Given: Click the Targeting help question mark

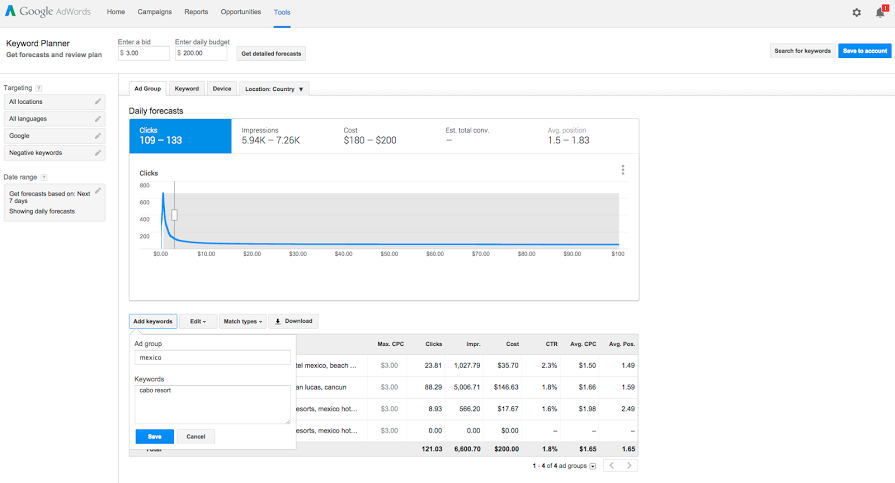Looking at the screenshot, I should tap(39, 88).
